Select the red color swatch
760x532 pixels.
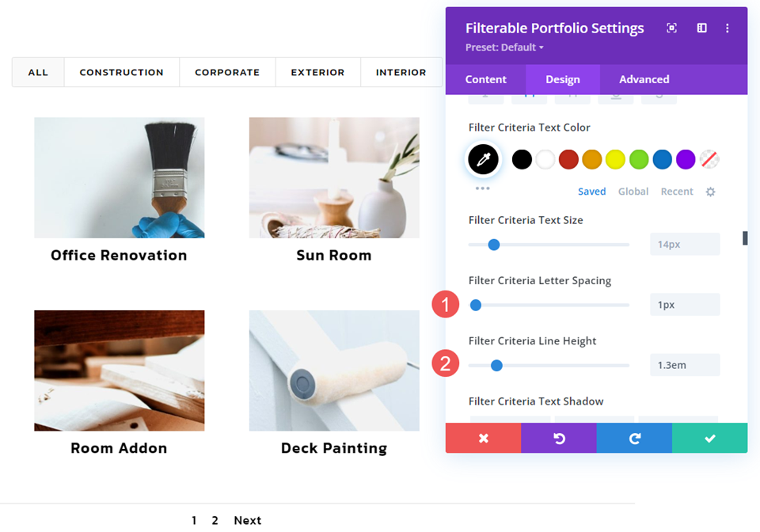tap(568, 159)
